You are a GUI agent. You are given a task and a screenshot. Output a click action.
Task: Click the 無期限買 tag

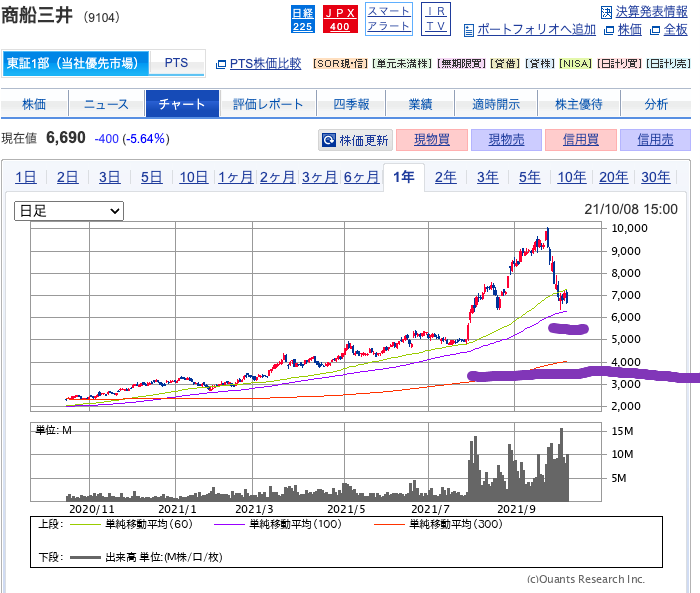click(x=462, y=64)
